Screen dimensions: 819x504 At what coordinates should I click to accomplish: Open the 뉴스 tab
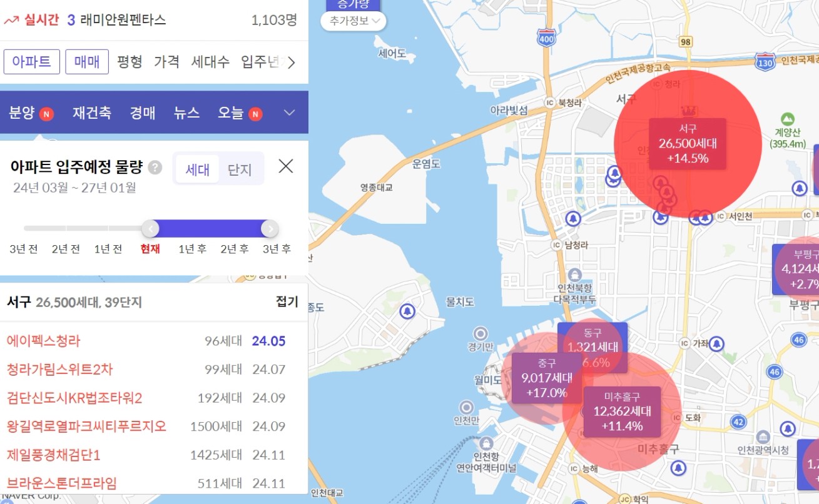coord(186,113)
